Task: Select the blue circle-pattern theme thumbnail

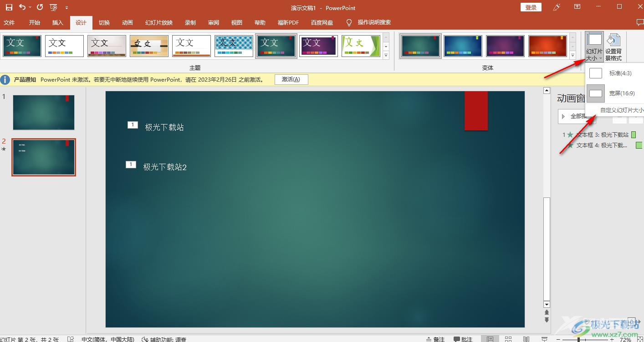Action: pos(234,46)
